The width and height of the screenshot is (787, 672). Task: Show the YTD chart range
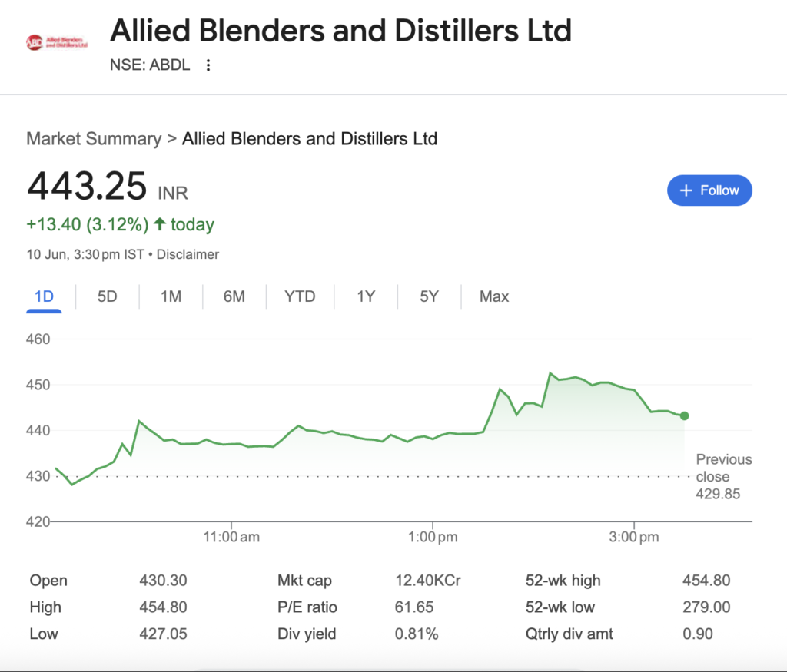pos(300,296)
